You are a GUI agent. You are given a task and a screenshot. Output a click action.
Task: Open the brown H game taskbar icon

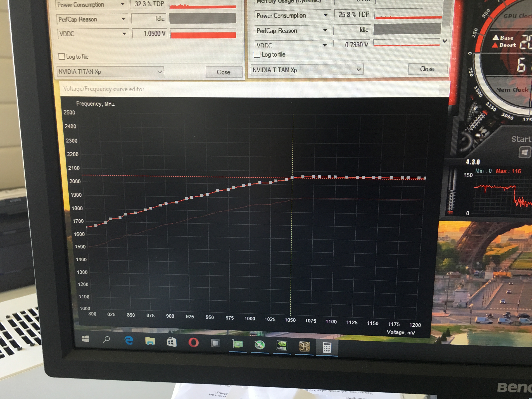[x=304, y=347]
